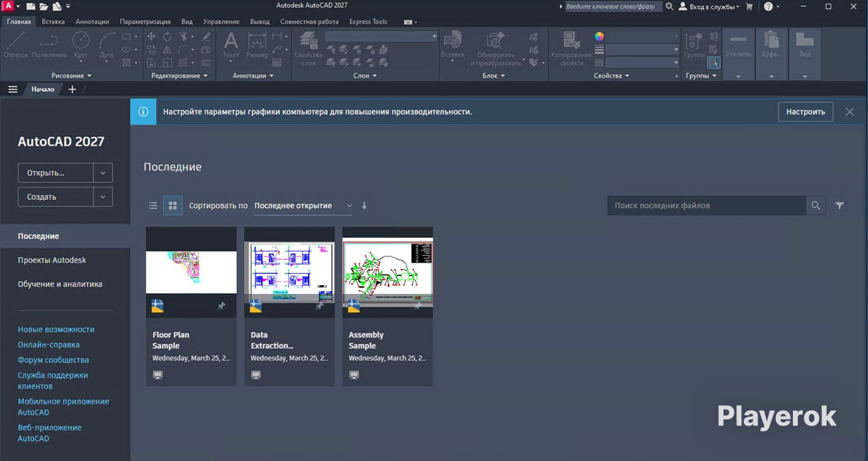This screenshot has height=461, width=868.
Task: Expand the Аннотации panel
Action: pyautogui.click(x=253, y=76)
